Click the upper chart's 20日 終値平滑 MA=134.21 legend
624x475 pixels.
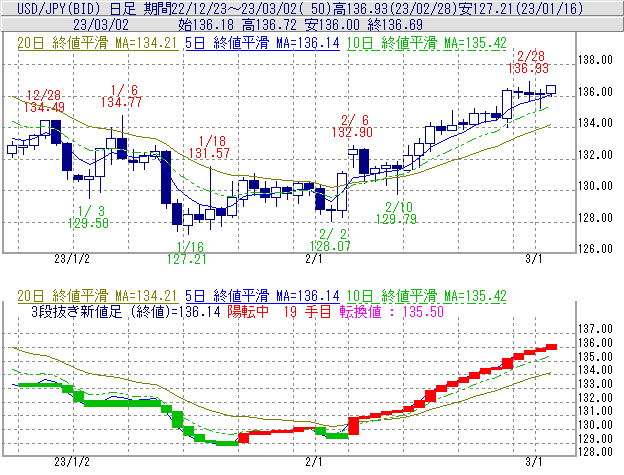coord(97,43)
